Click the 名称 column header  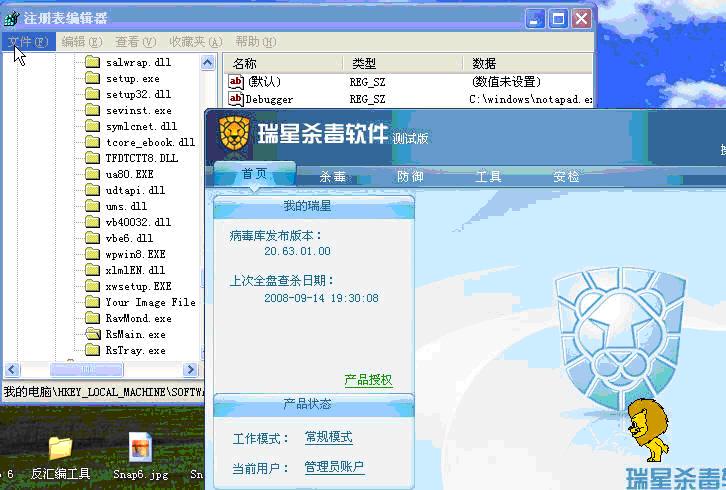[282, 63]
